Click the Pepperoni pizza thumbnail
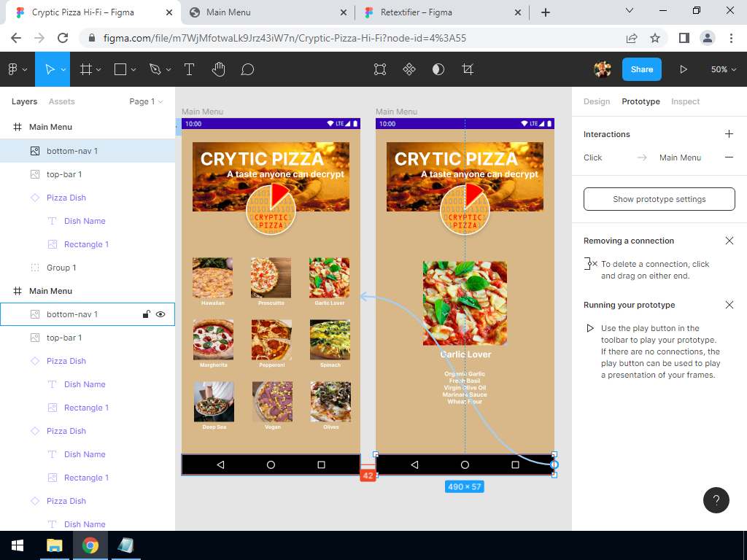The height and width of the screenshot is (560, 747). click(x=271, y=340)
